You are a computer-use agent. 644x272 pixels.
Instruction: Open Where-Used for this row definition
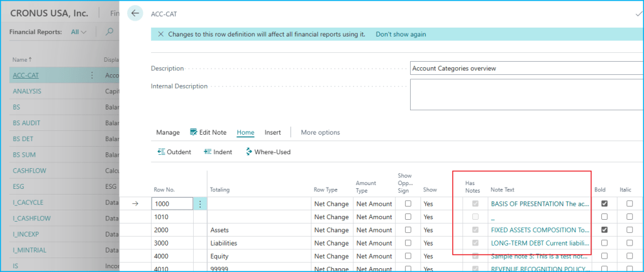click(x=267, y=152)
